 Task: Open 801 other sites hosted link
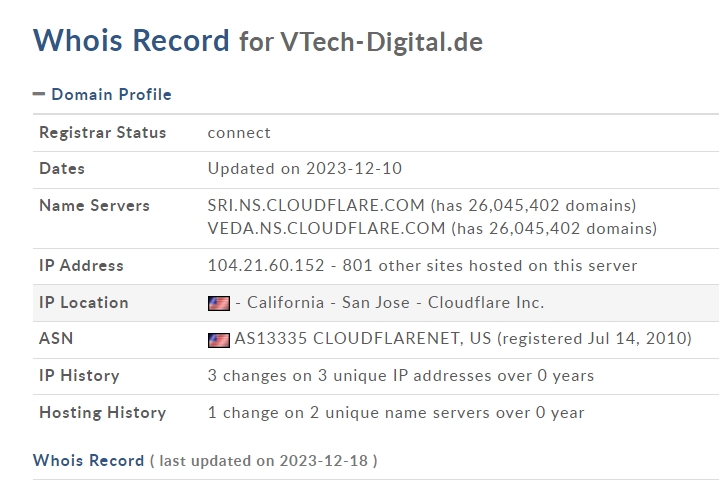pyautogui.click(x=490, y=265)
